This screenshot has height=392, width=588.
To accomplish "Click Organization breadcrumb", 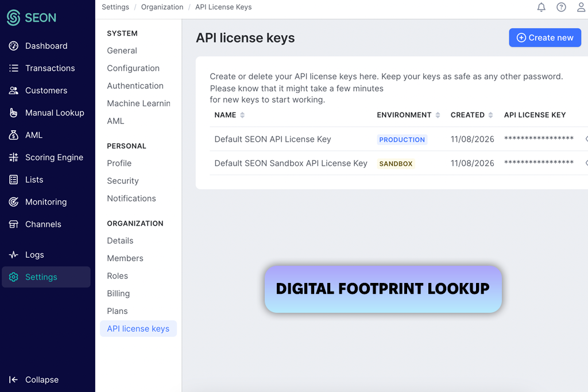I will pos(162,7).
